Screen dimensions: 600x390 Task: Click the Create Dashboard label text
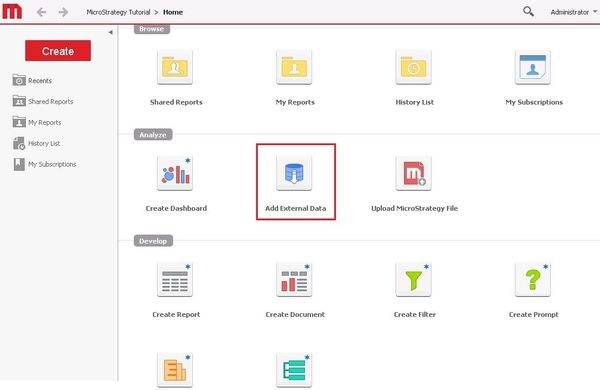[176, 209]
